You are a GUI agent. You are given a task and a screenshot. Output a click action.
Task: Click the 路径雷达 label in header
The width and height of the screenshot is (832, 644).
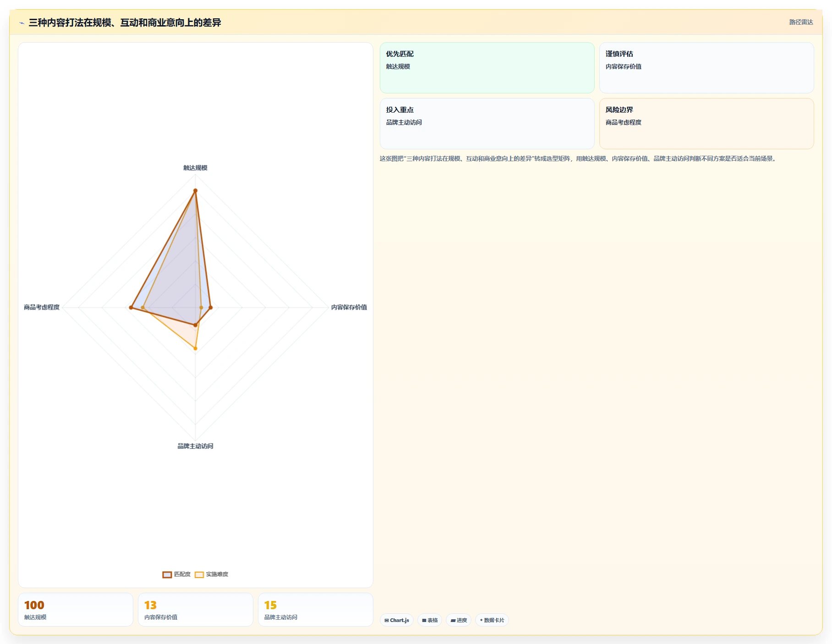801,22
